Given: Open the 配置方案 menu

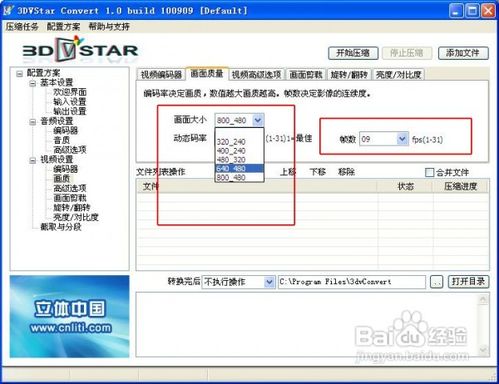Looking at the screenshot, I should [x=63, y=27].
